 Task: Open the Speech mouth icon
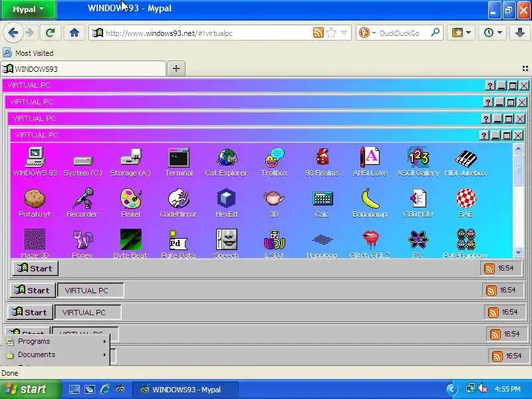click(226, 243)
